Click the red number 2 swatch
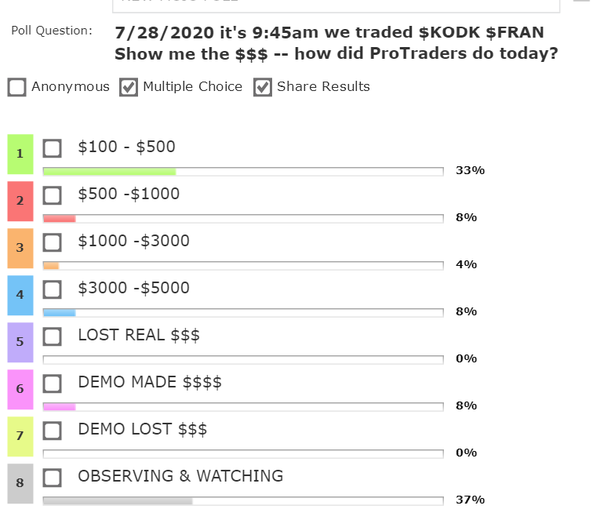Screen dimensions: 600x520 coord(20,201)
